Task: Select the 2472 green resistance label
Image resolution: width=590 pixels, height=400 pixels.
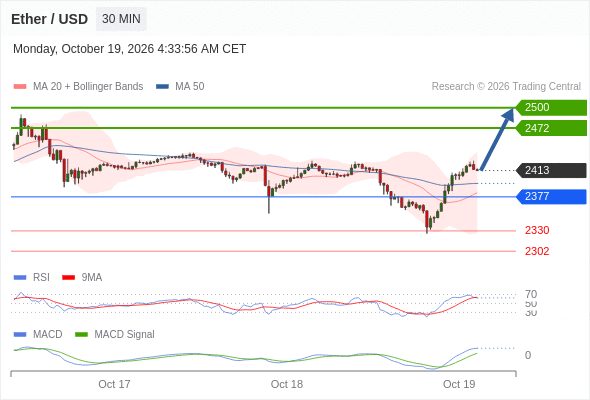Action: click(551, 128)
